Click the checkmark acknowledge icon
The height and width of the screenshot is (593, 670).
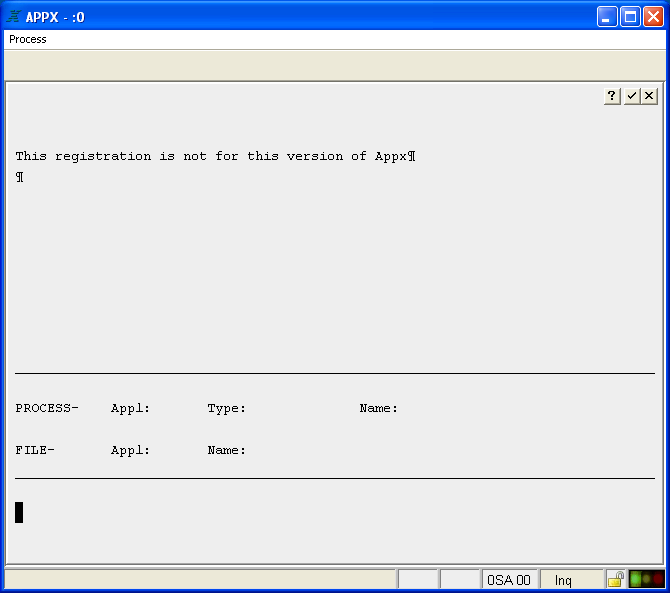coord(632,96)
